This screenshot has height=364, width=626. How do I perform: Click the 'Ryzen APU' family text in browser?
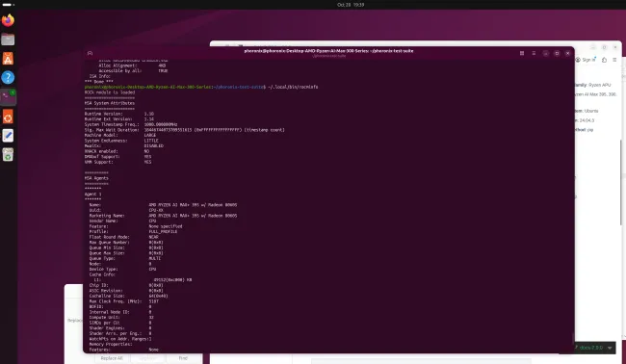pos(600,85)
